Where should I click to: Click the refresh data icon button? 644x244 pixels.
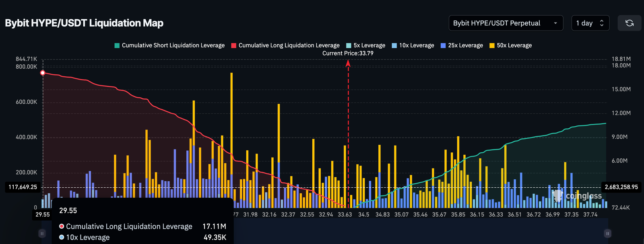(630, 23)
